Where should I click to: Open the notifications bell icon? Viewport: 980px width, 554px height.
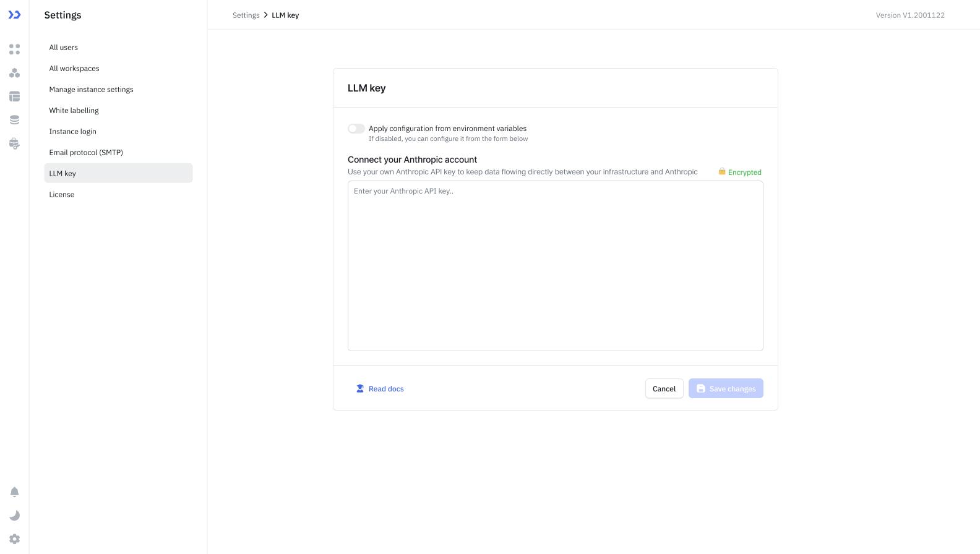click(x=14, y=492)
